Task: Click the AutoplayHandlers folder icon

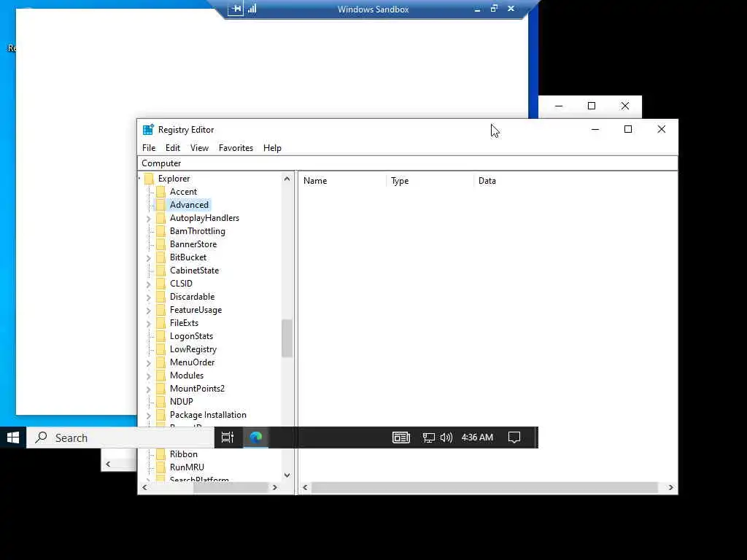Action: (x=161, y=218)
